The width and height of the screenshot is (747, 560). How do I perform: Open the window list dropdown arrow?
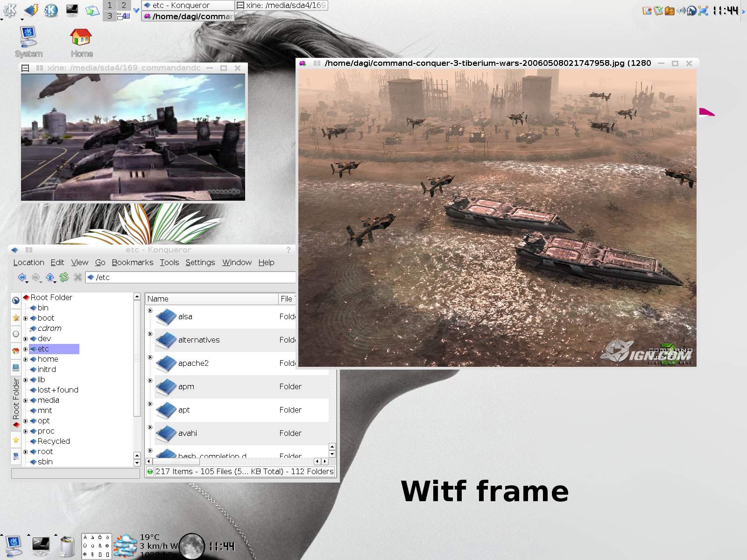pyautogui.click(x=136, y=10)
